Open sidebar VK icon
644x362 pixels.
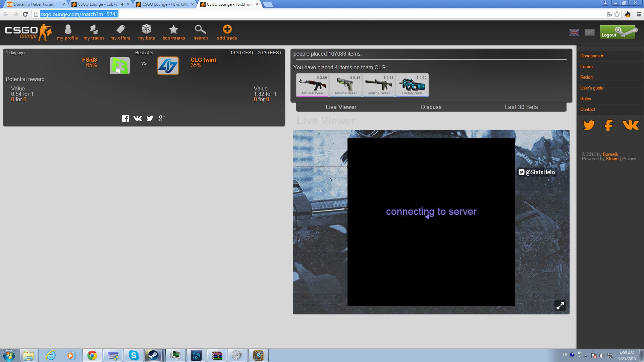point(631,125)
